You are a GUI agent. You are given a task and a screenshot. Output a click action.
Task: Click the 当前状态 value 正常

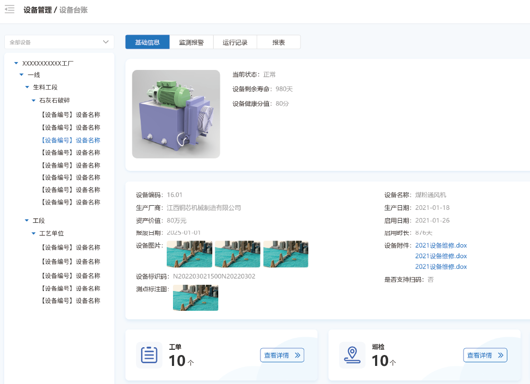pos(269,74)
